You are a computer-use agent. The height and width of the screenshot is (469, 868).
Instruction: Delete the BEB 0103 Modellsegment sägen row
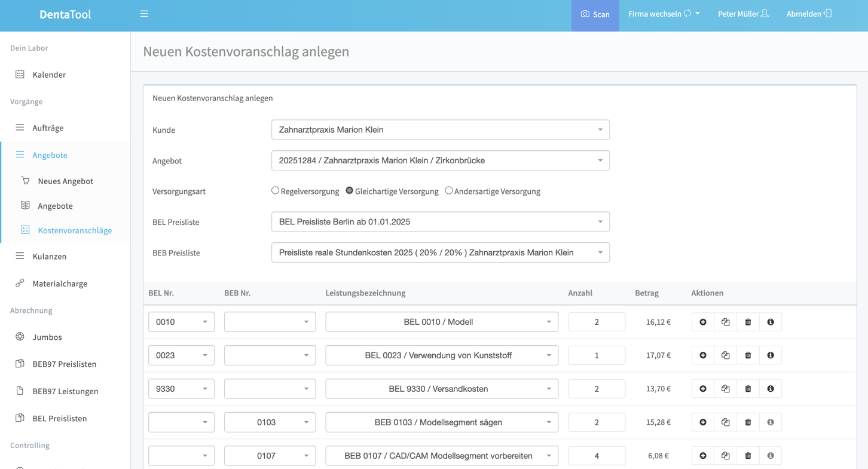tap(748, 422)
